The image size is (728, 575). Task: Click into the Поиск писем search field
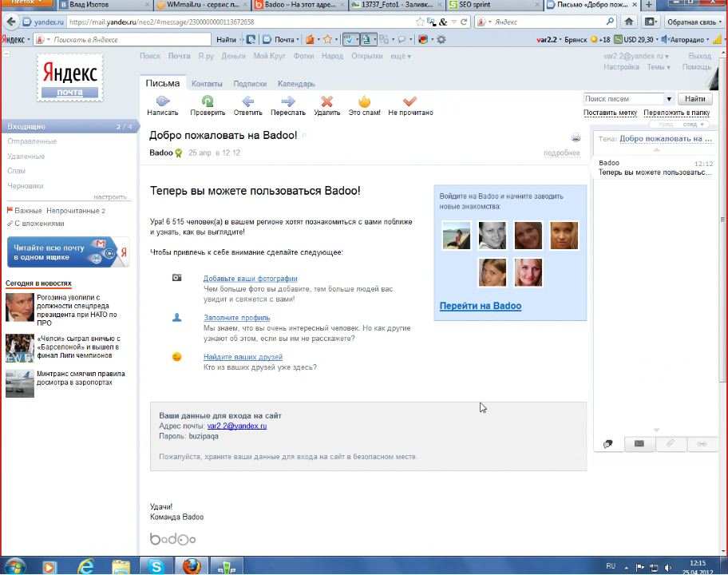pyautogui.click(x=623, y=99)
